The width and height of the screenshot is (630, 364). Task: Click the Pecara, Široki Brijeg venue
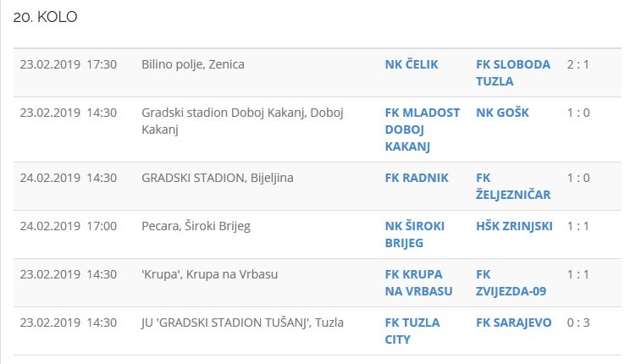click(x=196, y=226)
